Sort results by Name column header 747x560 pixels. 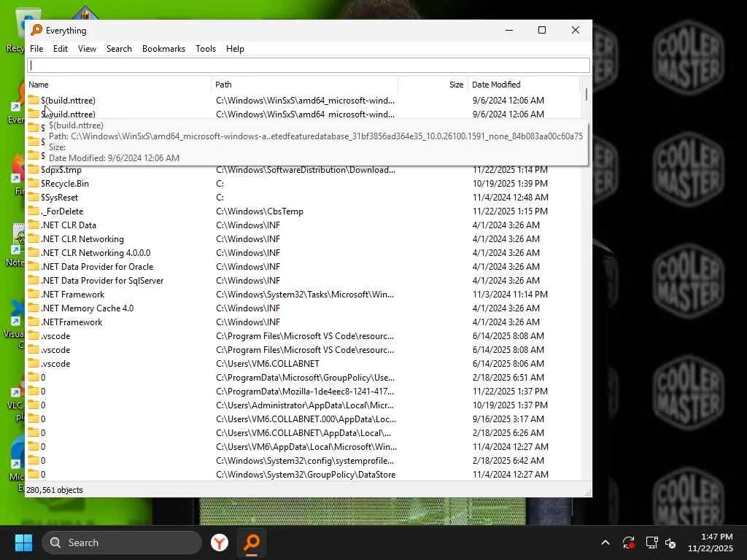[119, 85]
